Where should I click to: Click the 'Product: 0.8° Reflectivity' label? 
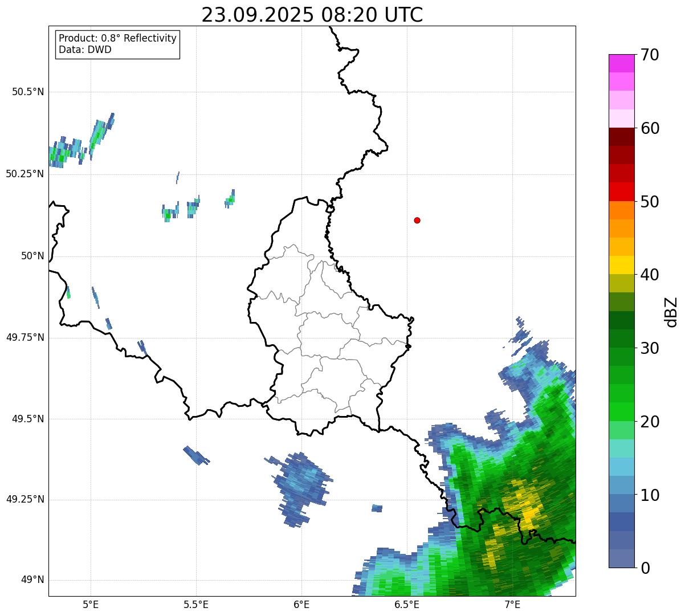pos(118,38)
